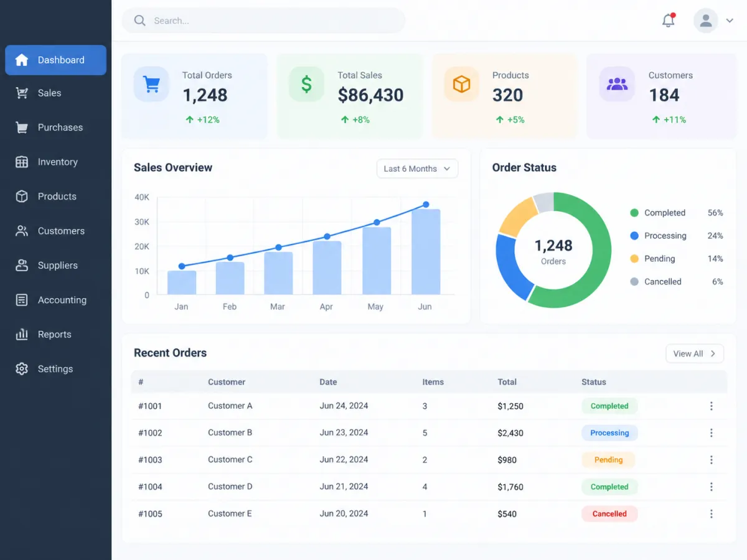Select Customer C in Recent Orders
Screen dimensions: 747x560
pos(230,460)
